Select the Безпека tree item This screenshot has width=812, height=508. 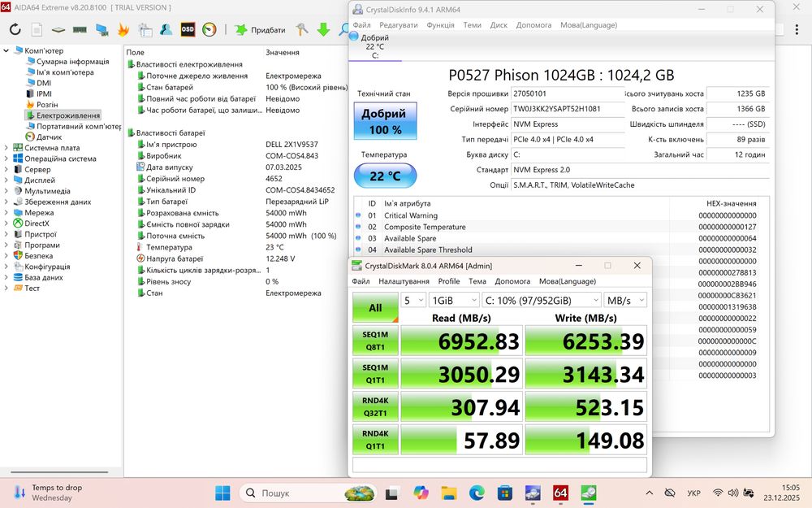point(39,255)
